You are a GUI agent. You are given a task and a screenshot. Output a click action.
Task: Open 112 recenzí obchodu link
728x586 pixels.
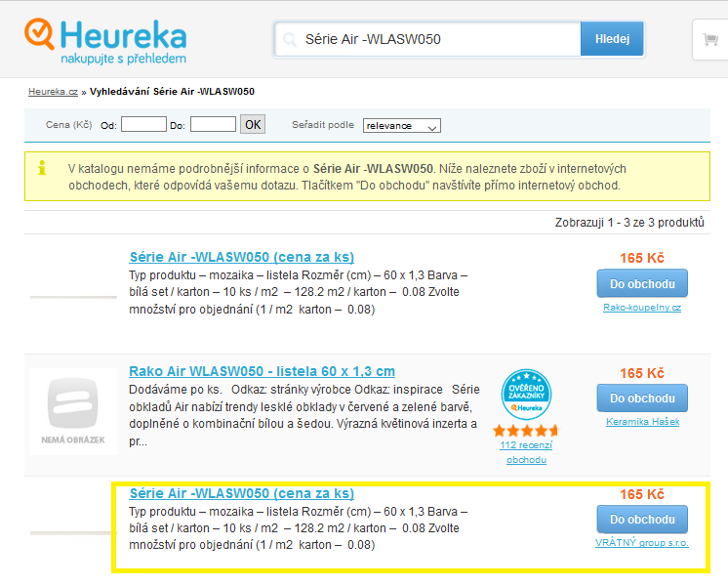526,452
